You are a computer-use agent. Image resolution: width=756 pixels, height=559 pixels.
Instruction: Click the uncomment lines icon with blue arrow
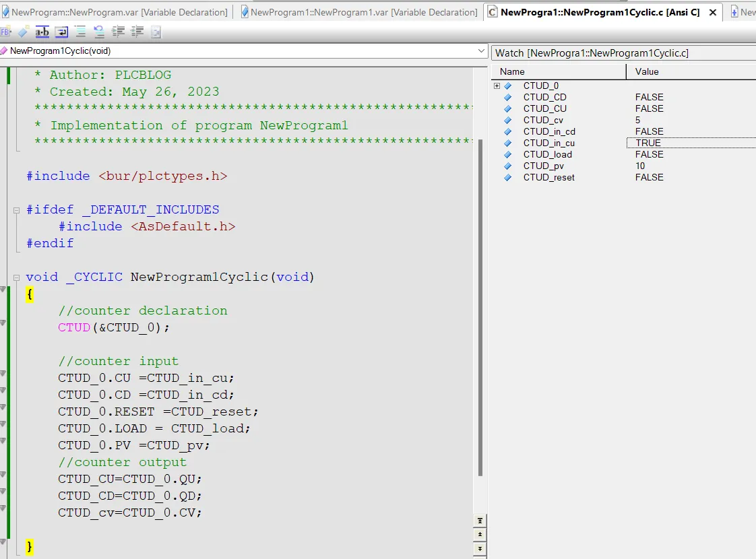(x=99, y=32)
